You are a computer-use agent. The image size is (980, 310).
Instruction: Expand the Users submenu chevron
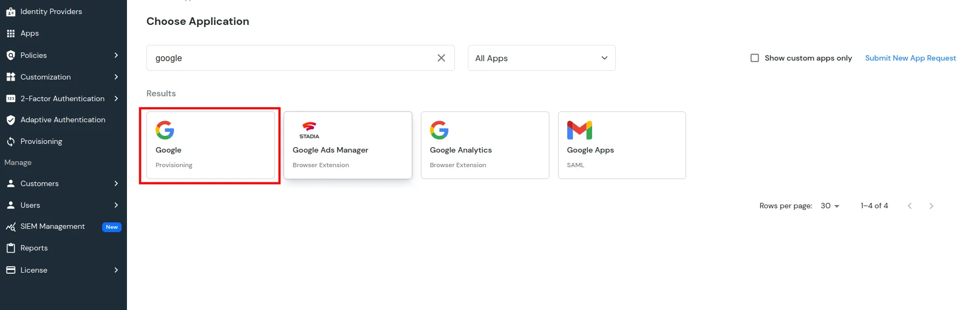[116, 205]
